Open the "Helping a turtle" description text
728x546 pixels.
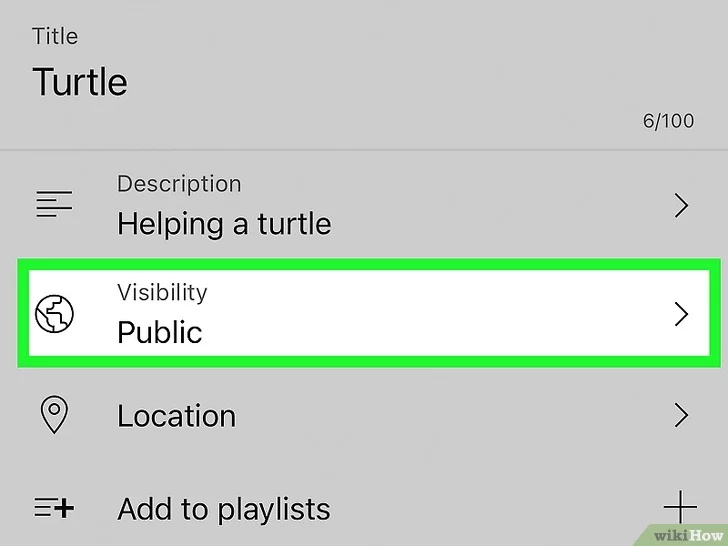point(223,224)
